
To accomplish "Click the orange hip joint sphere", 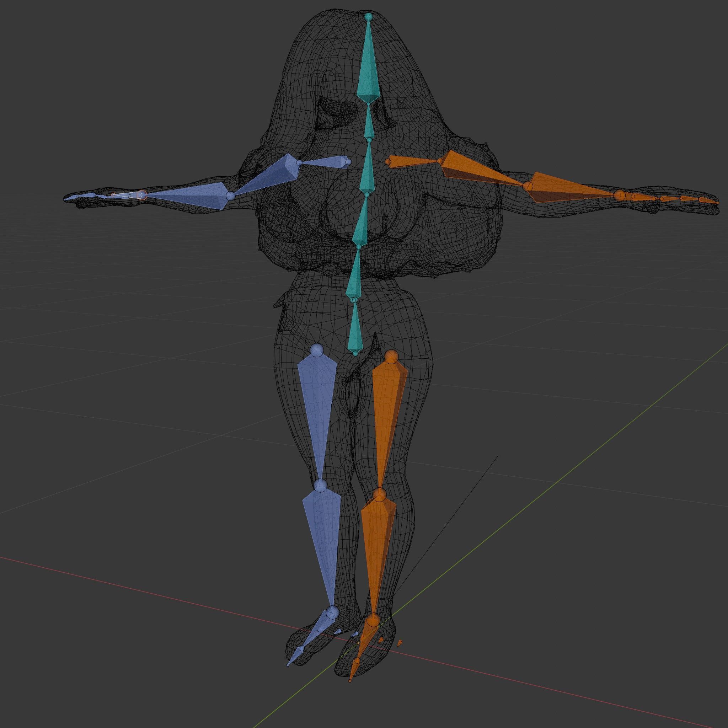I will (x=391, y=356).
